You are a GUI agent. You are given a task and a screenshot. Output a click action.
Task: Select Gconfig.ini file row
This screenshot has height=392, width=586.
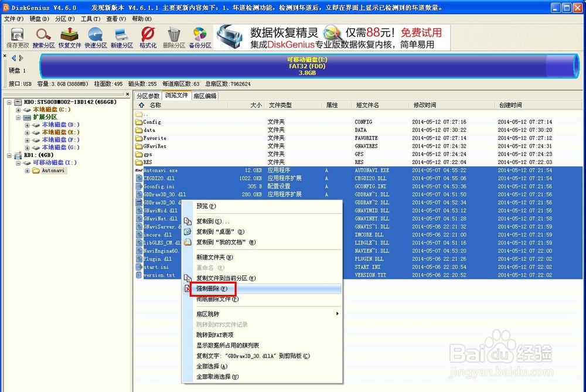click(x=358, y=186)
